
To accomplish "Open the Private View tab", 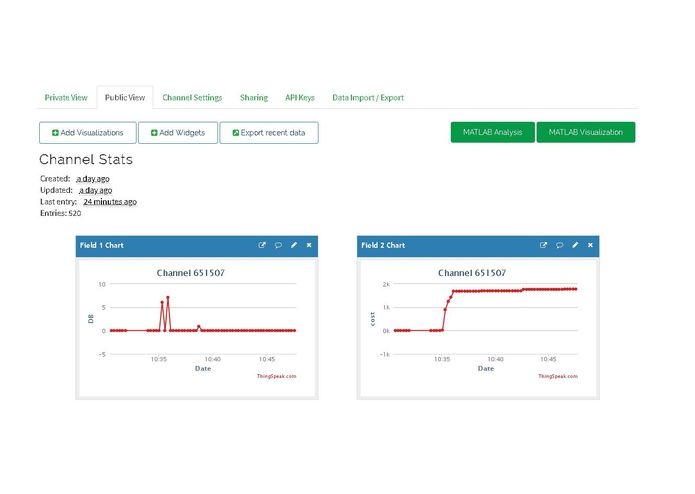I will (66, 97).
